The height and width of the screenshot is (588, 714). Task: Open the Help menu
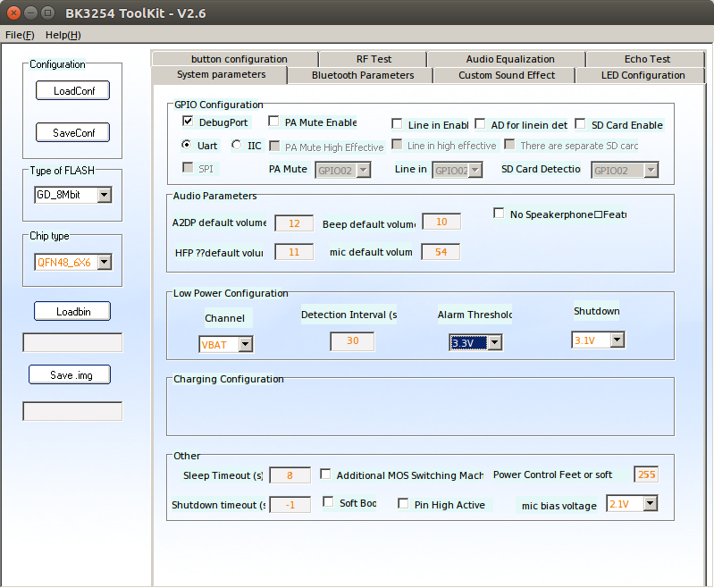[63, 35]
